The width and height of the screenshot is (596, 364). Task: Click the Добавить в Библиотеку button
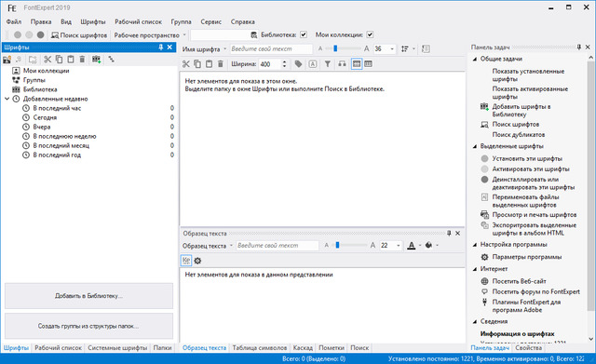pos(89,296)
